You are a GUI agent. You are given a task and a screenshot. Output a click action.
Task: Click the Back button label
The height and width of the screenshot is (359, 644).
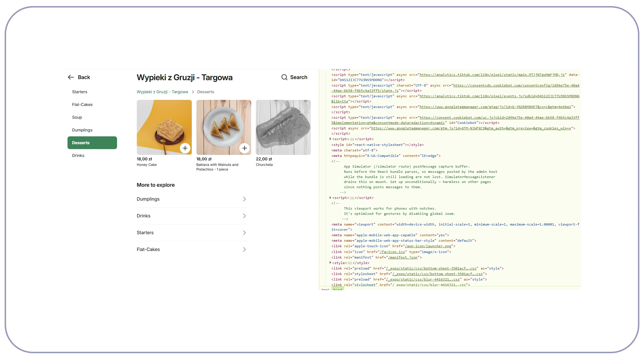[x=84, y=77]
